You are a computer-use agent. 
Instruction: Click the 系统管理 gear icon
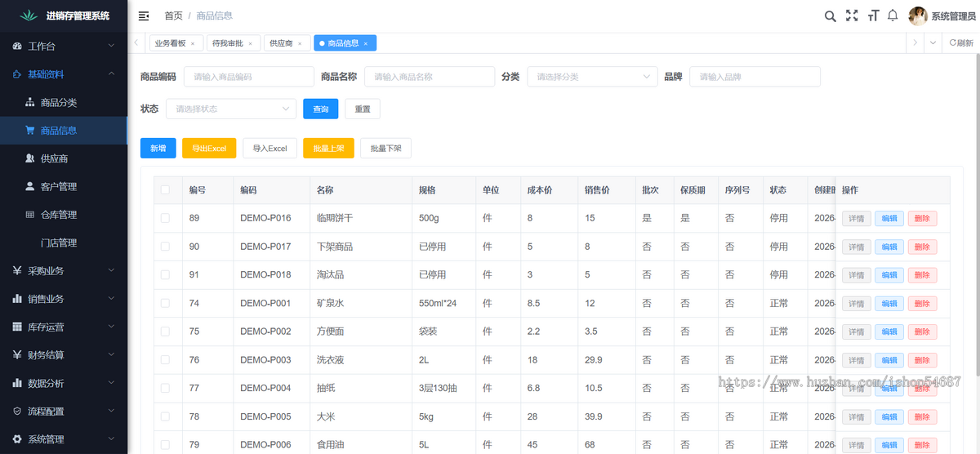tap(17, 438)
